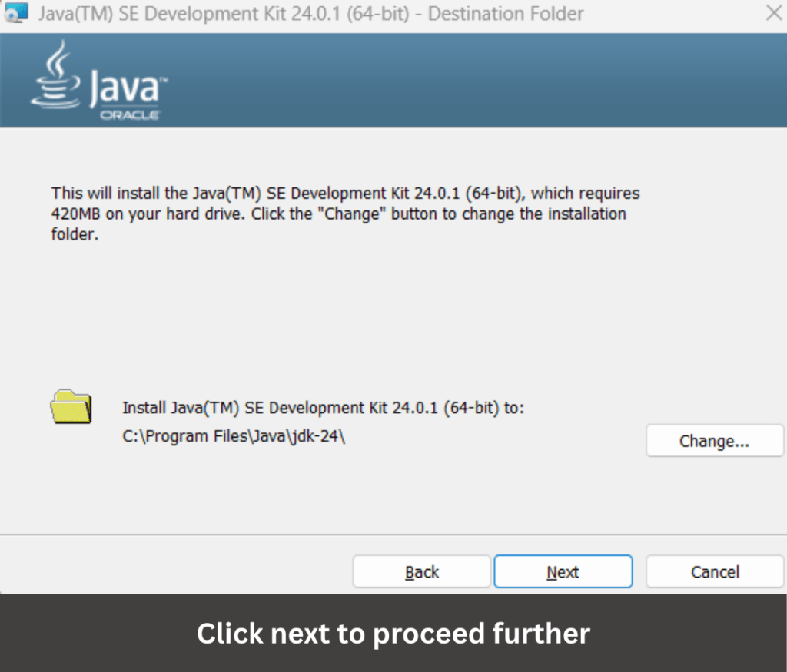
Task: Click the 'Destination Folder' text in the title bar
Action: (x=505, y=14)
